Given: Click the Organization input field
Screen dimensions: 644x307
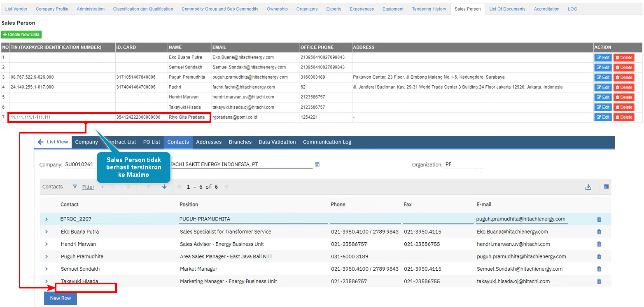Looking at the screenshot, I should coord(463,164).
